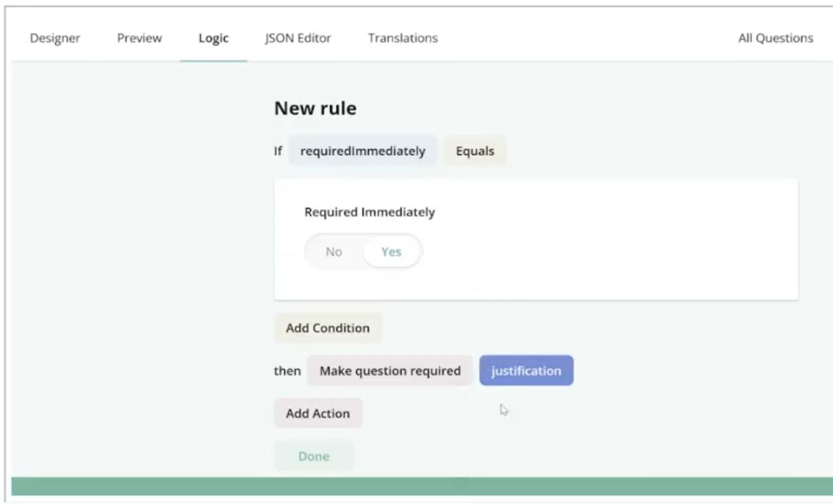
Task: Click the "If" label before requiredImmediately
Action: pyautogui.click(x=278, y=151)
